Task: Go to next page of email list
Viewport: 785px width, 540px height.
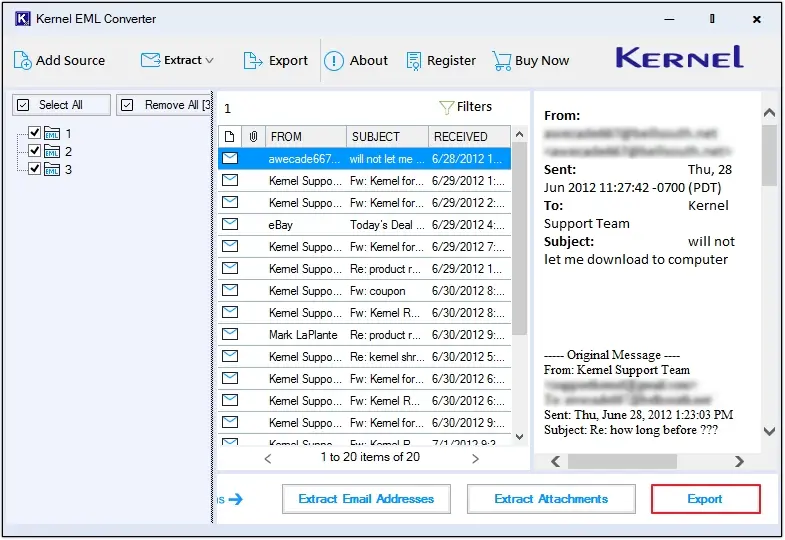Action: point(475,458)
